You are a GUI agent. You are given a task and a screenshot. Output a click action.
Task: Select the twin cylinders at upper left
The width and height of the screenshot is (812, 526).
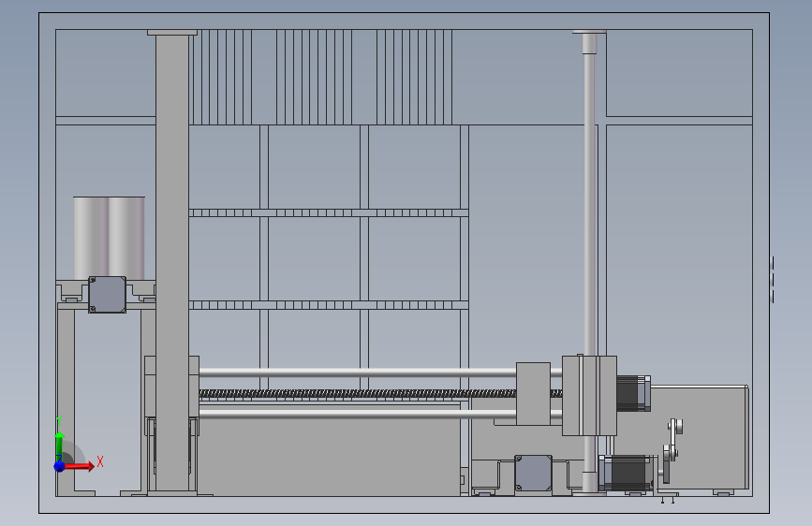(109, 238)
